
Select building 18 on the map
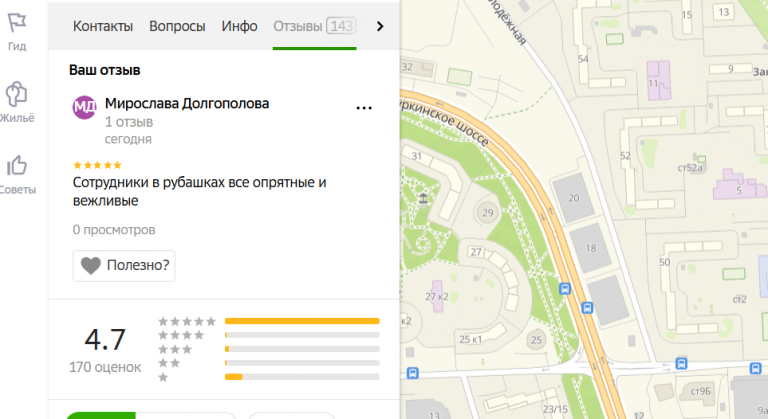(x=591, y=248)
